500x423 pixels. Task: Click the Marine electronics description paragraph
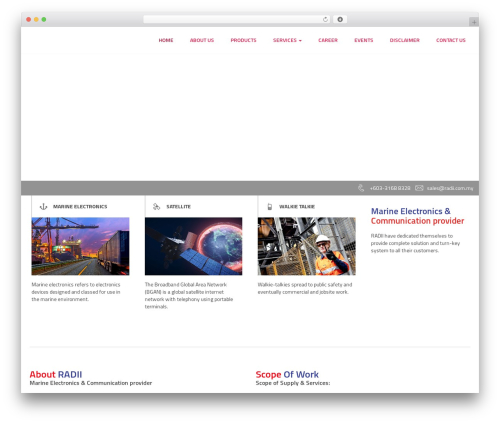(x=76, y=292)
